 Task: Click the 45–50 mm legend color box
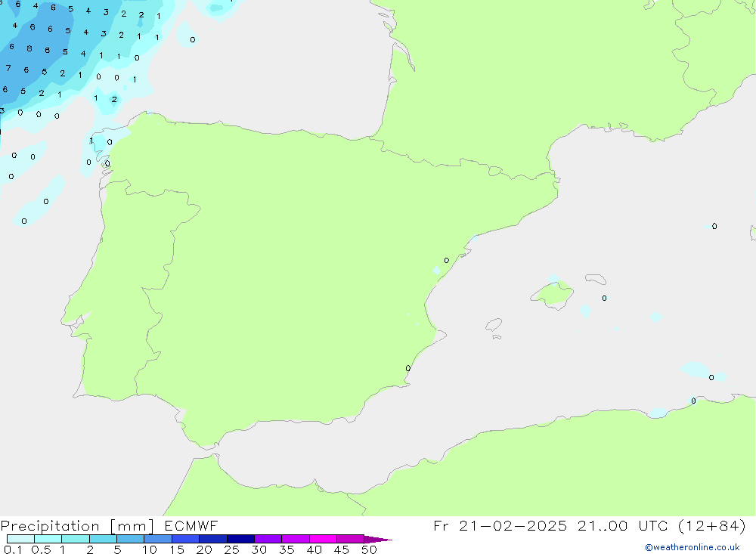click(351, 539)
